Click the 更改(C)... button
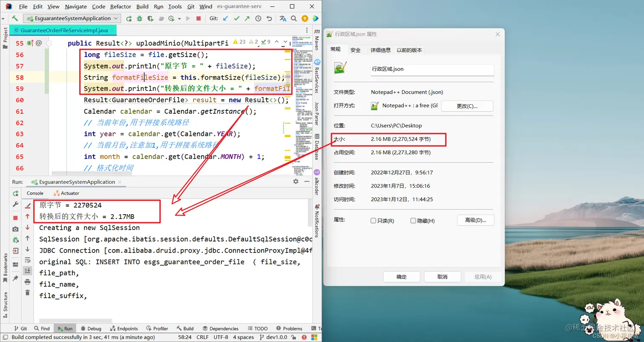 pos(467,106)
